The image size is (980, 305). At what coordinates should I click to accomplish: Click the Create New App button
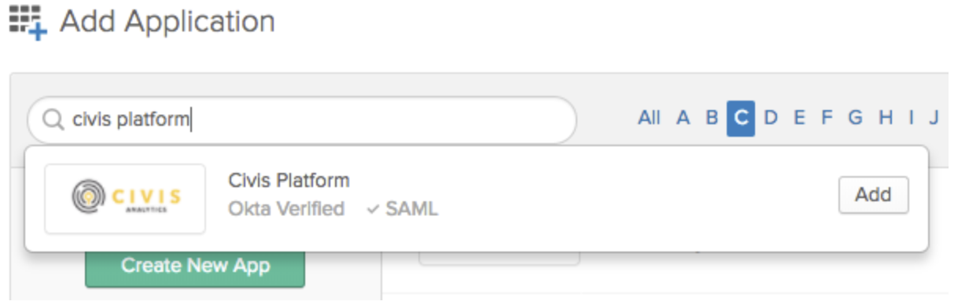[x=195, y=266]
